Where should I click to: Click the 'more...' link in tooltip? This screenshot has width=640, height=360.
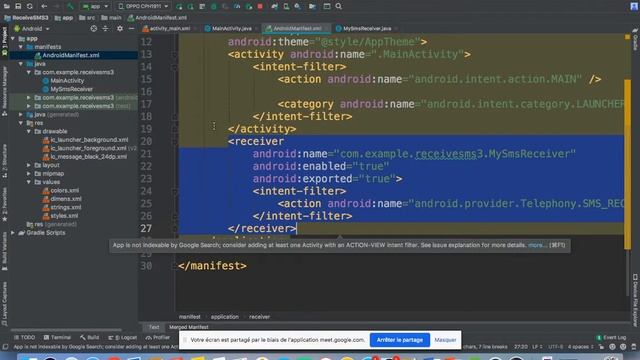click(537, 245)
